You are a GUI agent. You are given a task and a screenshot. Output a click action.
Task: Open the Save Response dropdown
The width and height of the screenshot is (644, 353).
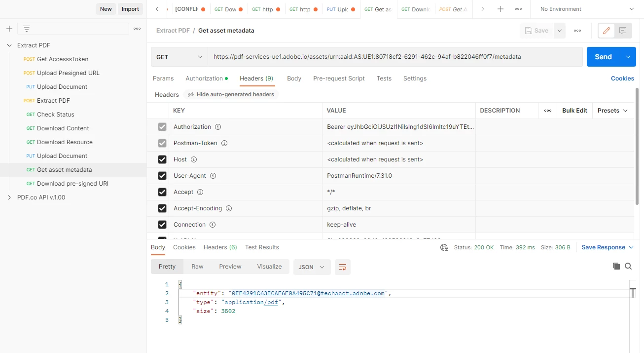click(608, 247)
